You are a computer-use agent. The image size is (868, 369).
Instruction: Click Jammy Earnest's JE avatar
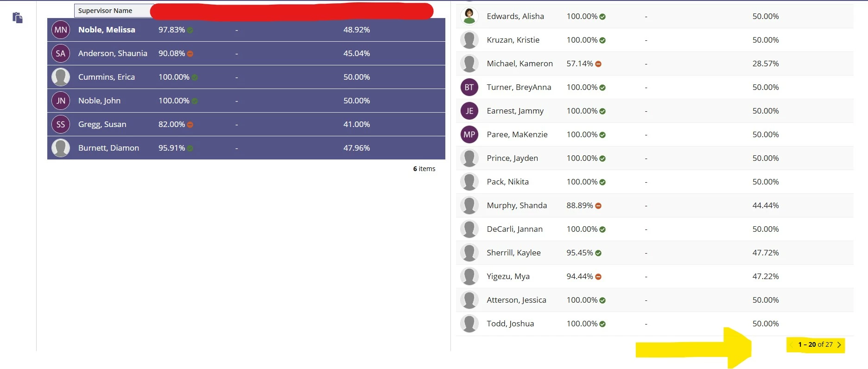469,111
